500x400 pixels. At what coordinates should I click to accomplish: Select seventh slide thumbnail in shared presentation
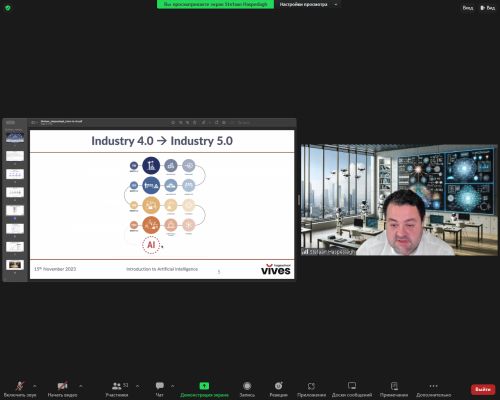[x=15, y=247]
